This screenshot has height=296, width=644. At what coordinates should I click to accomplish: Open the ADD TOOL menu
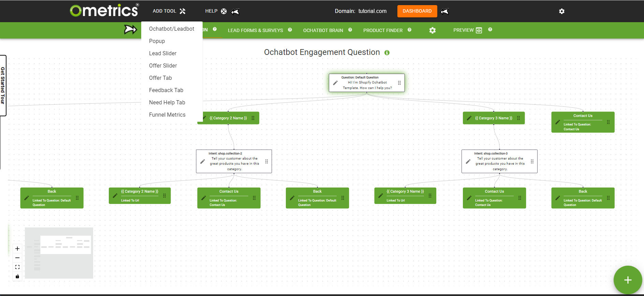(169, 11)
